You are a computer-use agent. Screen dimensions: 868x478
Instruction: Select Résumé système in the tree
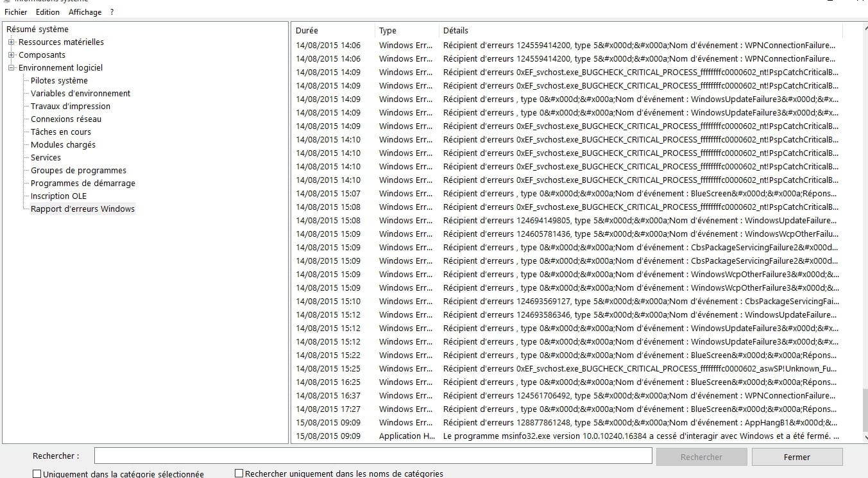(x=37, y=30)
